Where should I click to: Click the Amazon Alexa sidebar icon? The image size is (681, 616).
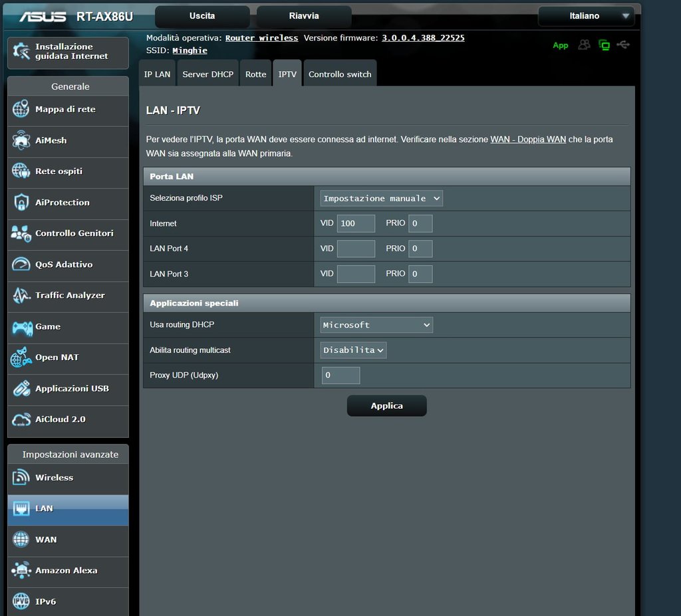21,571
